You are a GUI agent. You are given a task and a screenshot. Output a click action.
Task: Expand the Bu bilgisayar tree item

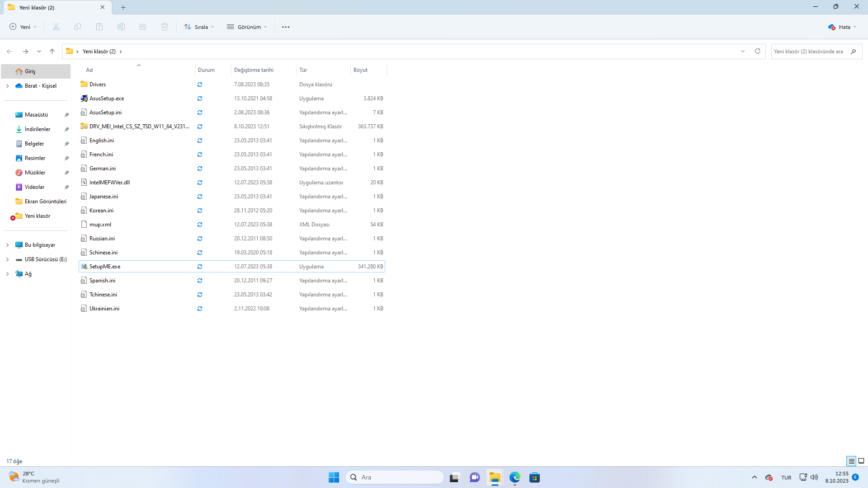pos(8,245)
